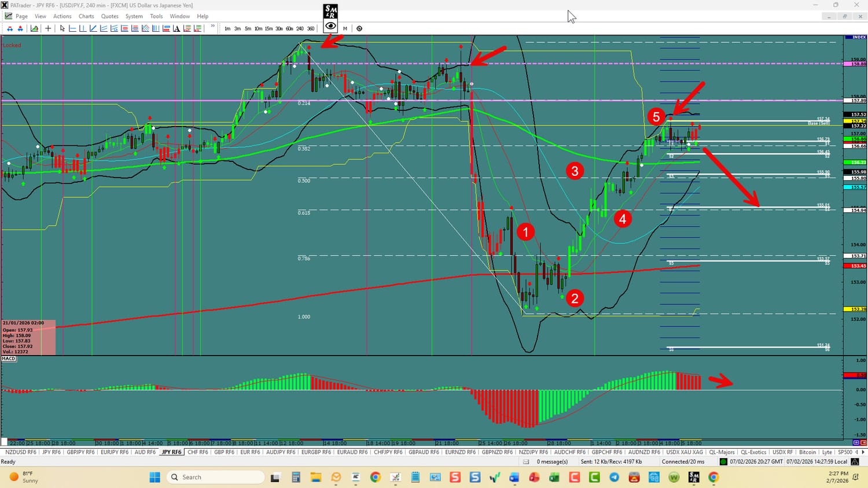Select the diagonal trend line tool
Image resolution: width=868 pixels, height=488 pixels.
pos(93,28)
